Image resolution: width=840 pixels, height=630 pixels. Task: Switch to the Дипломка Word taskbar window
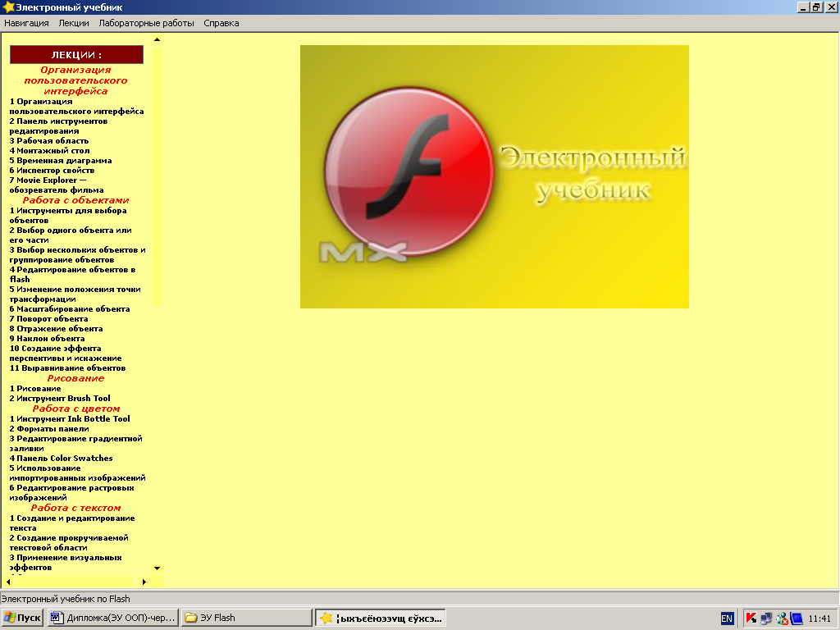click(x=112, y=618)
